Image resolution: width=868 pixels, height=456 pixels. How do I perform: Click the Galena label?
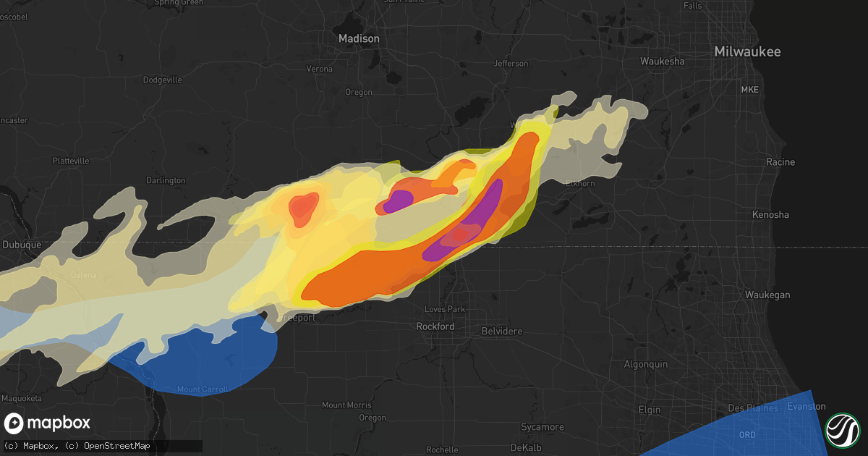click(x=84, y=276)
